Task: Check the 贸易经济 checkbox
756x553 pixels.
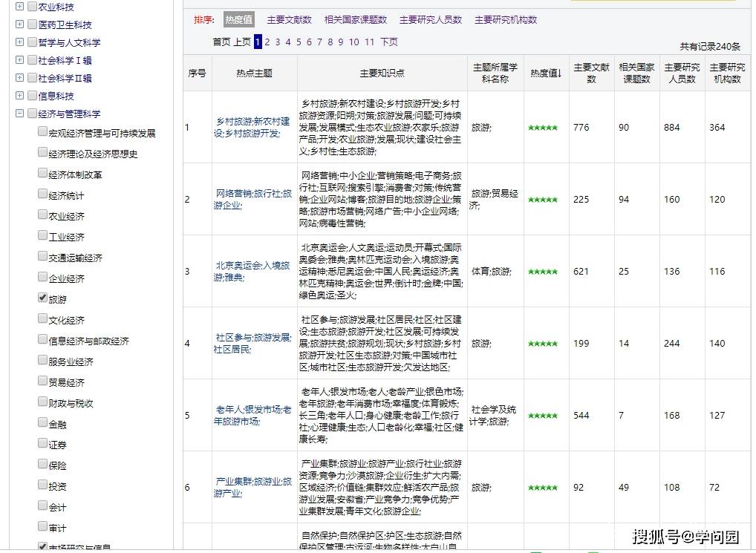Action: coord(42,381)
